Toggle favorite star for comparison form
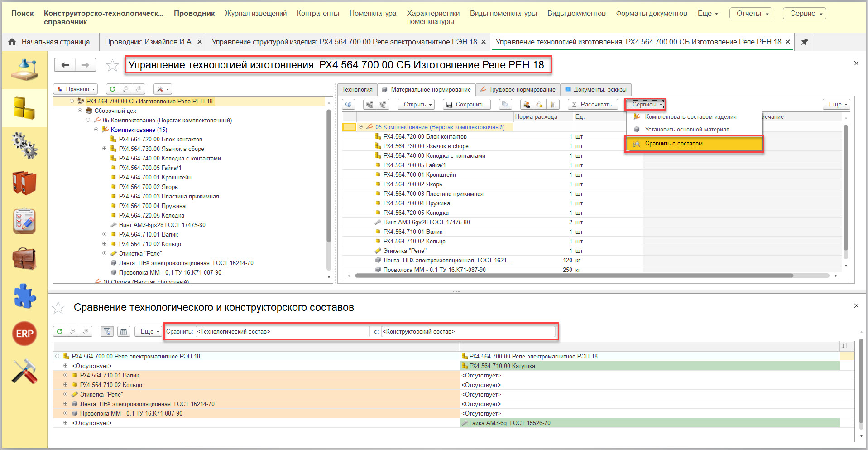Viewport: 868px width, 450px height. pos(58,308)
